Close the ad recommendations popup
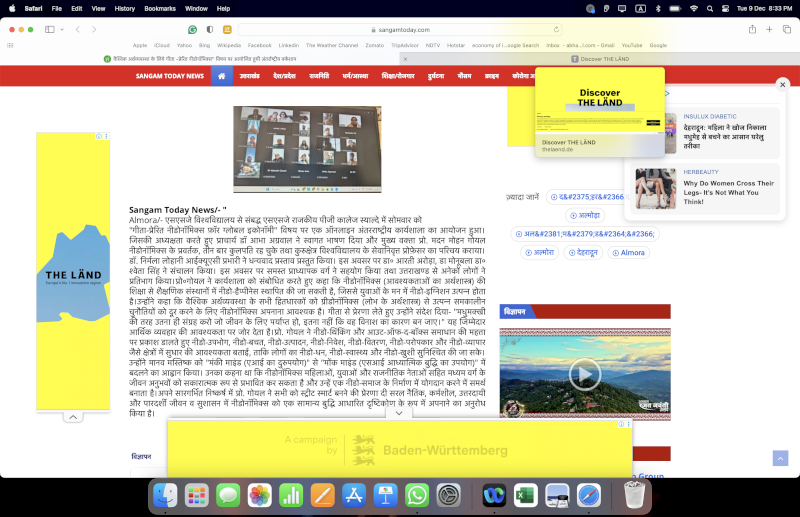Viewport: 800px width, 517px height. tap(782, 85)
